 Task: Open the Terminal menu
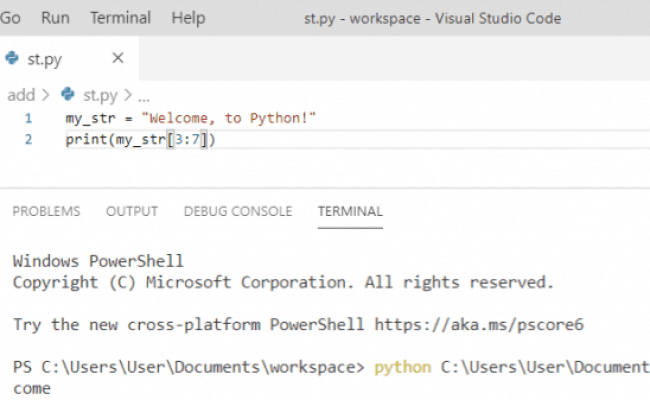[x=120, y=18]
